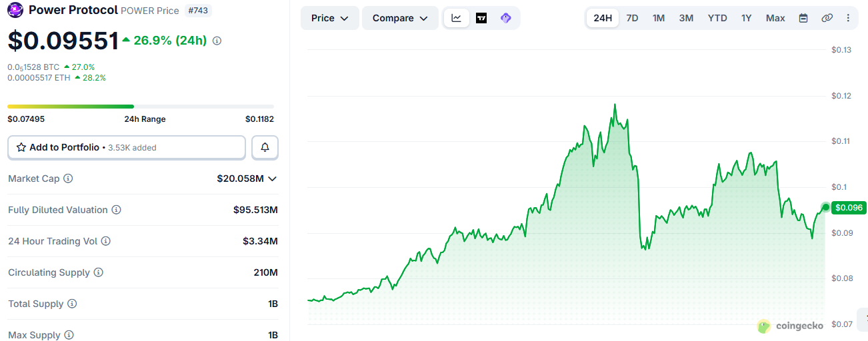Click the current price marker dot on chart
The width and height of the screenshot is (868, 341).
coord(826,207)
